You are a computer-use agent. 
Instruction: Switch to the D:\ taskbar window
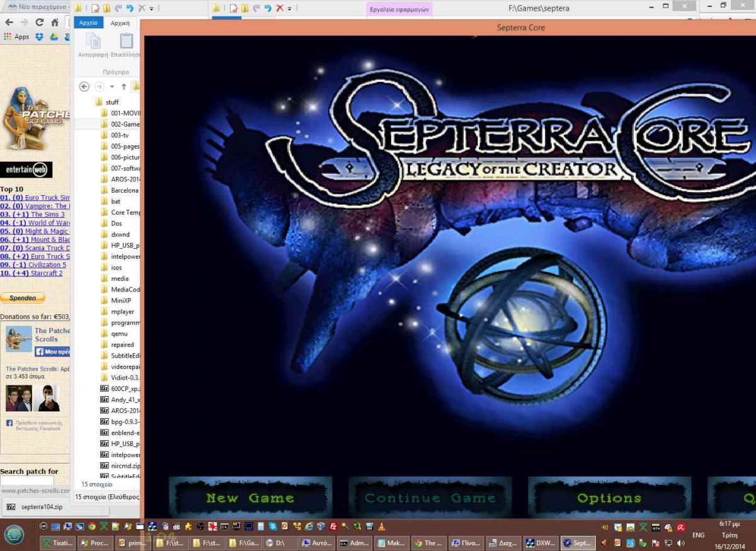(280, 543)
